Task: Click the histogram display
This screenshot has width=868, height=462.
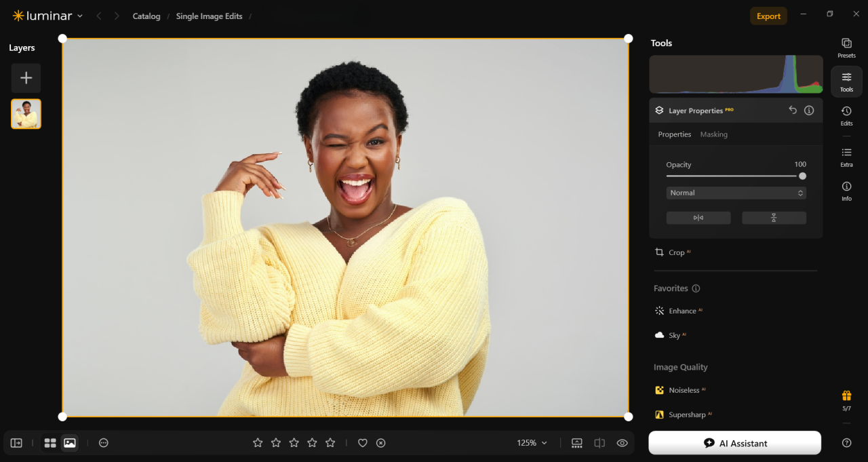Action: pyautogui.click(x=736, y=75)
